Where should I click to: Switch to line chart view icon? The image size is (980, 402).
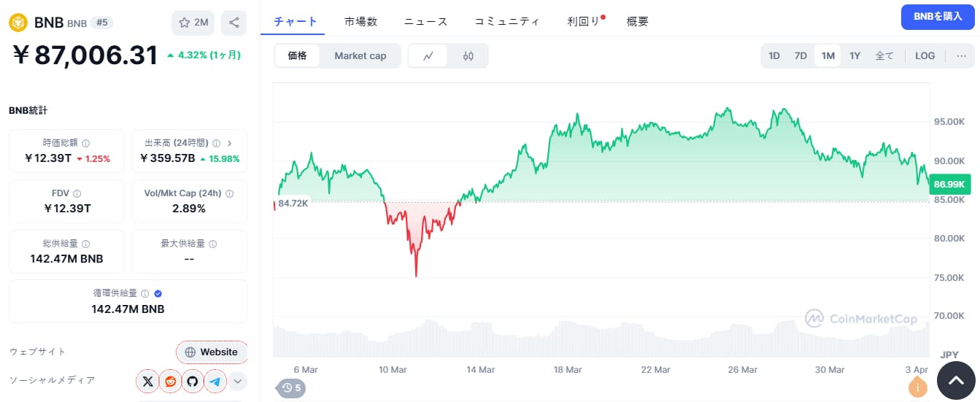[x=428, y=55]
